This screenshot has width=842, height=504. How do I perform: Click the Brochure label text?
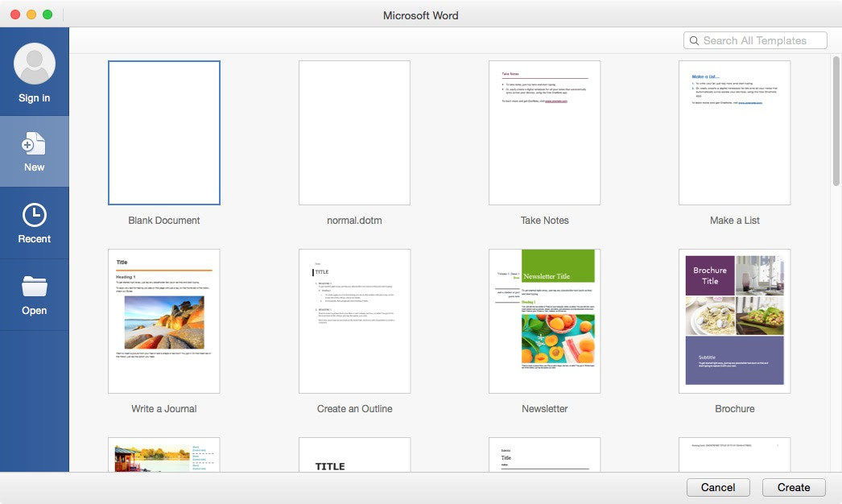735,409
